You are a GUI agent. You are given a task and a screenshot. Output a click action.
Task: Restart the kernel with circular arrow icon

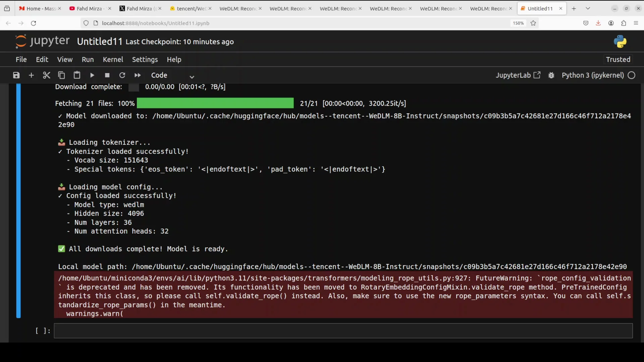(122, 75)
